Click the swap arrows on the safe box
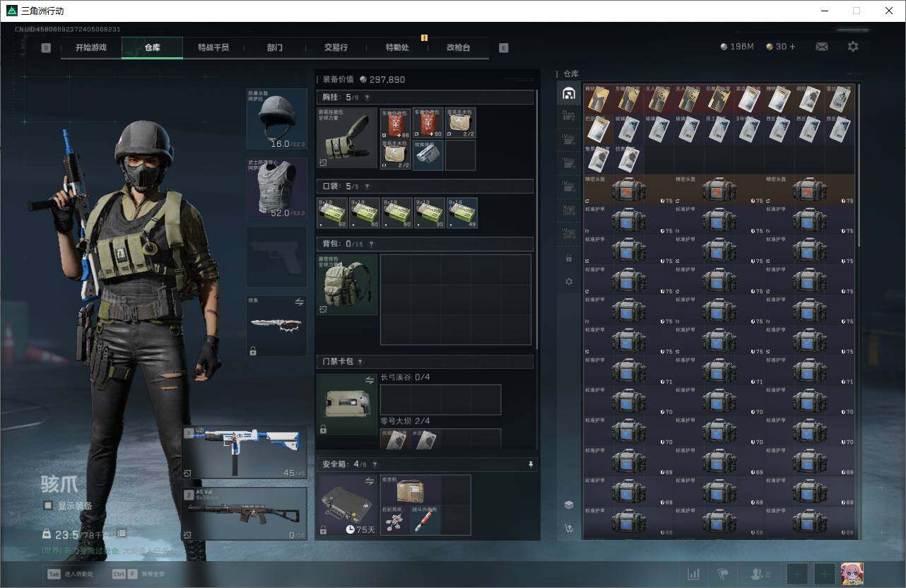 pyautogui.click(x=369, y=481)
